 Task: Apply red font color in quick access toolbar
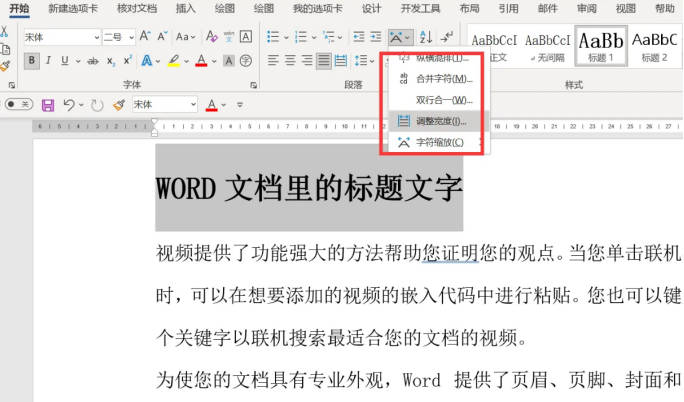[x=212, y=105]
